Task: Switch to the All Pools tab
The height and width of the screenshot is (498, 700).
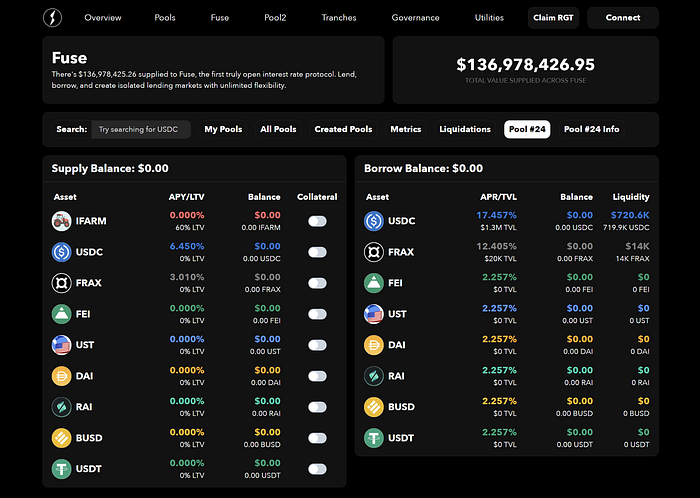Action: [278, 129]
